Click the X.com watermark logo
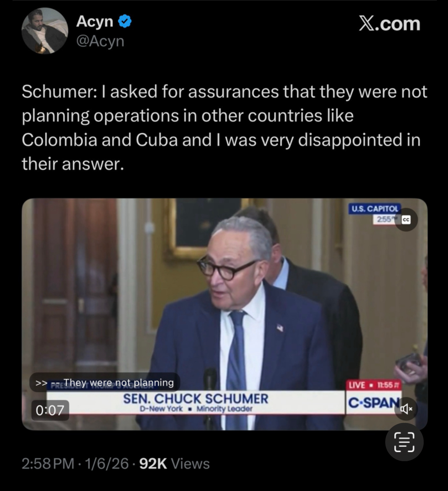The width and height of the screenshot is (448, 491). click(x=389, y=24)
